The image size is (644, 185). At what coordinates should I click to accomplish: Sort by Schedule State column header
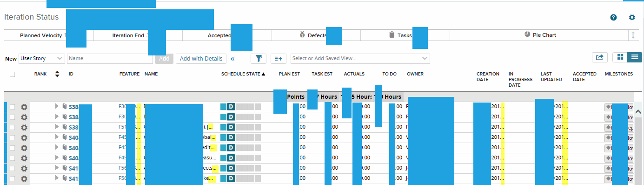[x=243, y=74]
